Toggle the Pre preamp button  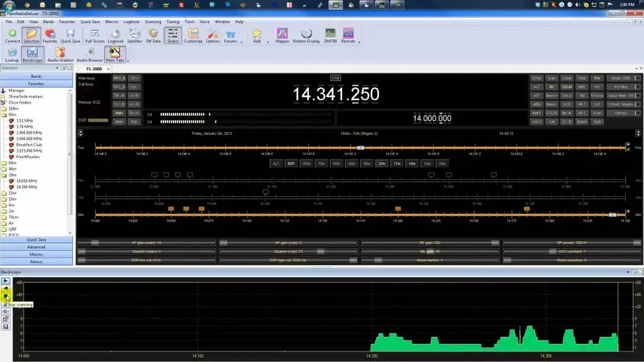[597, 78]
